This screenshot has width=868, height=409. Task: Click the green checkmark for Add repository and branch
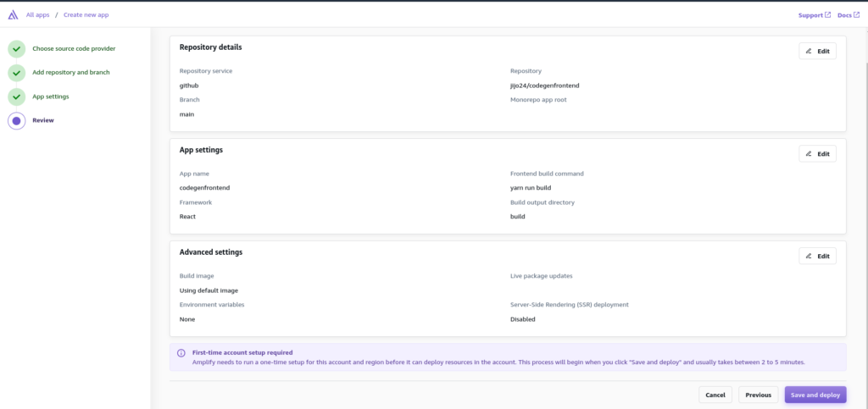pyautogui.click(x=17, y=73)
